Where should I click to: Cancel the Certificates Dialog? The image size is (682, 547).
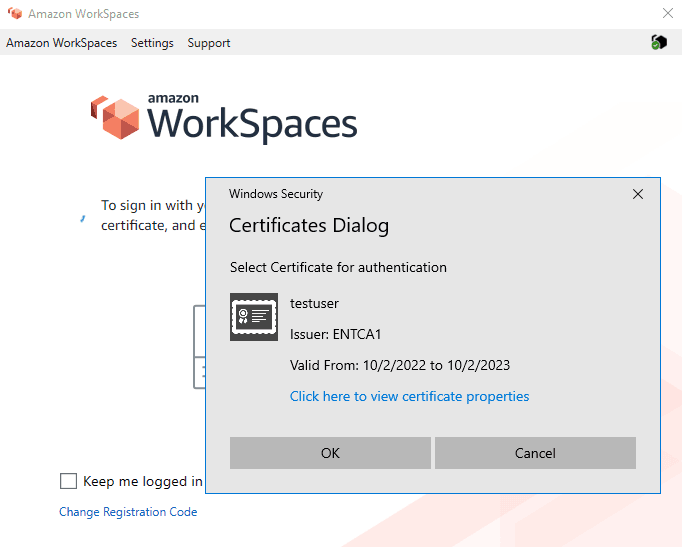(535, 453)
